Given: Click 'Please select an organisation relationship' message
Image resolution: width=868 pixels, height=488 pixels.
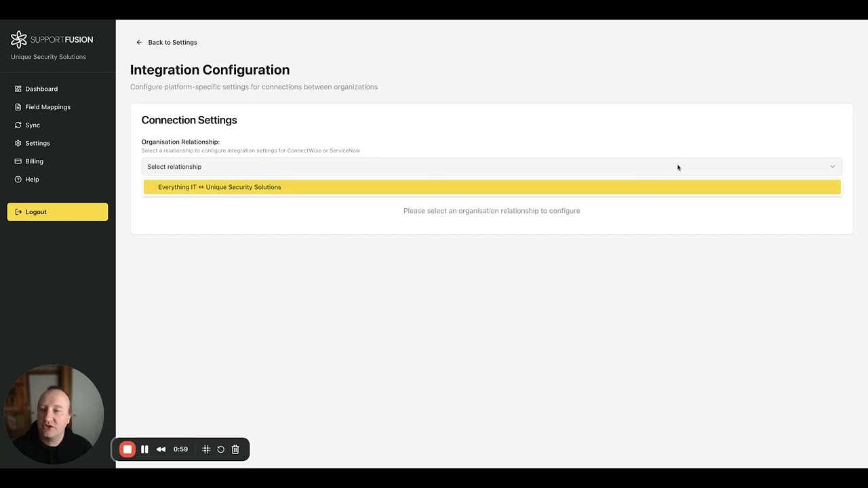Looking at the screenshot, I should 492,211.
